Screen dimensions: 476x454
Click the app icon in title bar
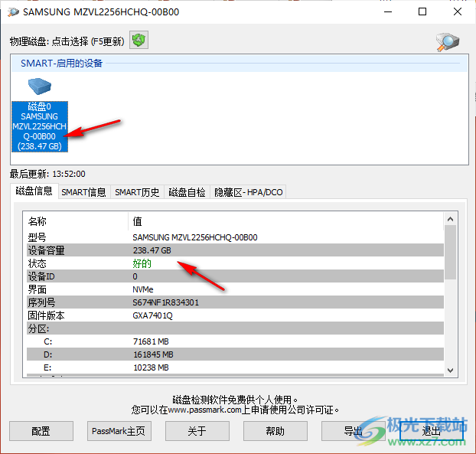[x=13, y=12]
